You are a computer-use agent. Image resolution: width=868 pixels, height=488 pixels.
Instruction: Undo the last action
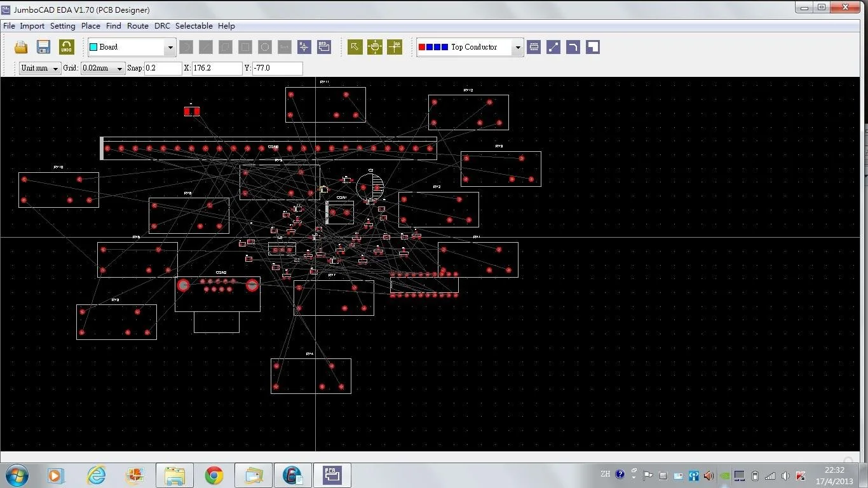(66, 46)
